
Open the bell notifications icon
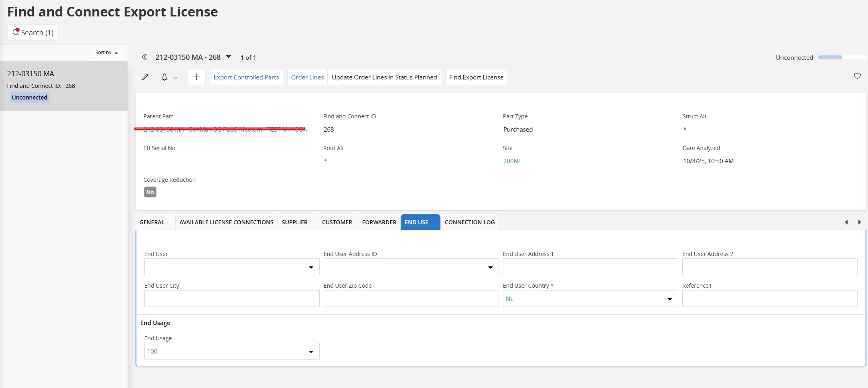(x=164, y=77)
